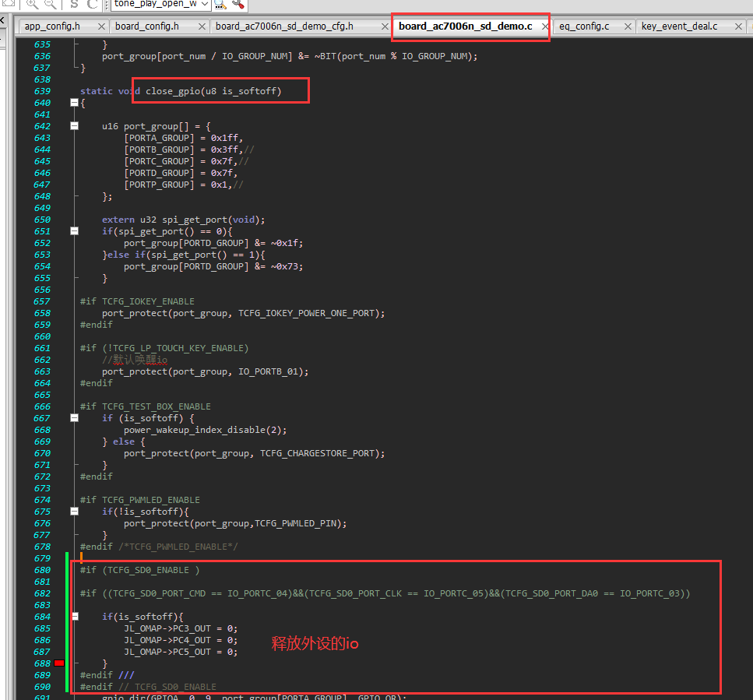Switch to the app_config.h tab
Image resolution: width=753 pixels, height=700 pixels.
52,26
